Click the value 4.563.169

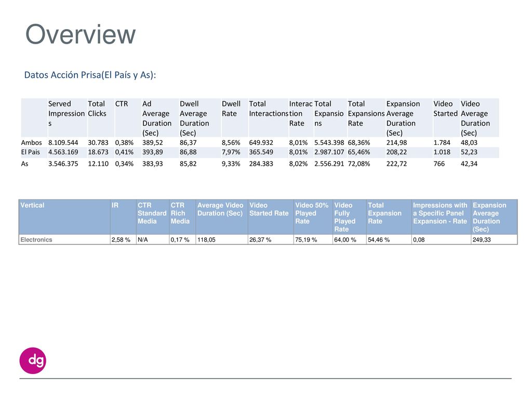[63, 152]
